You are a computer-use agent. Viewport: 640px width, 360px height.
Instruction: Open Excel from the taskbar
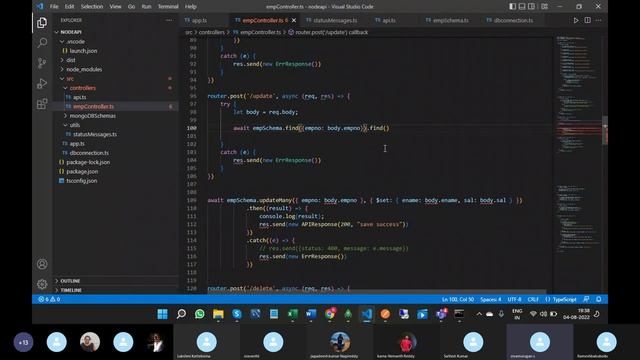click(x=293, y=314)
